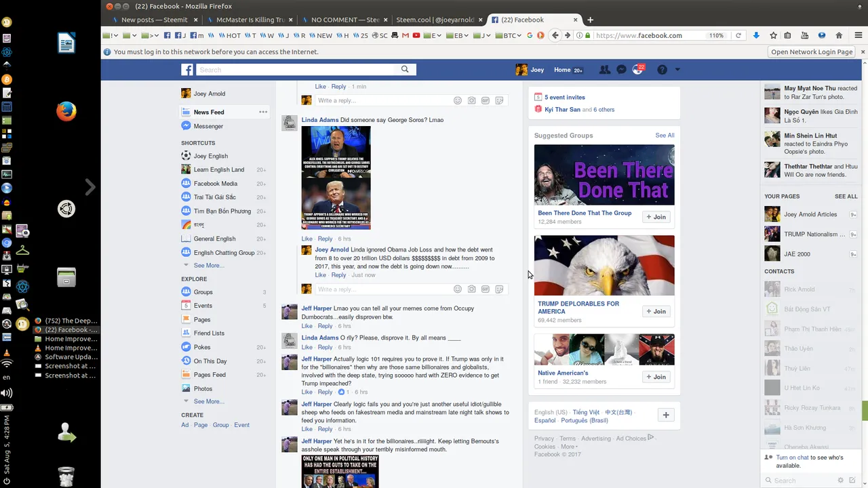868x488 pixels.
Task: Open chat settings gear icon
Action: coord(841,480)
